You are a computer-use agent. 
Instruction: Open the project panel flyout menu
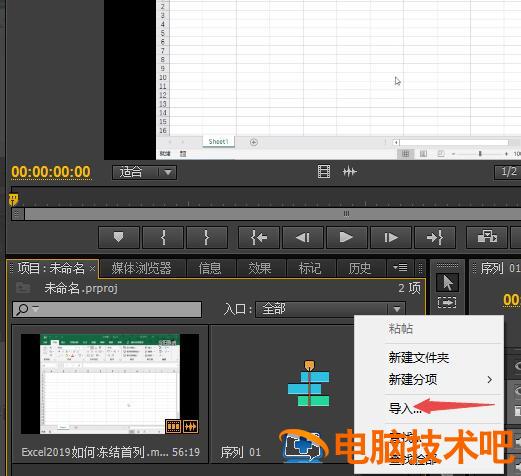(x=400, y=268)
